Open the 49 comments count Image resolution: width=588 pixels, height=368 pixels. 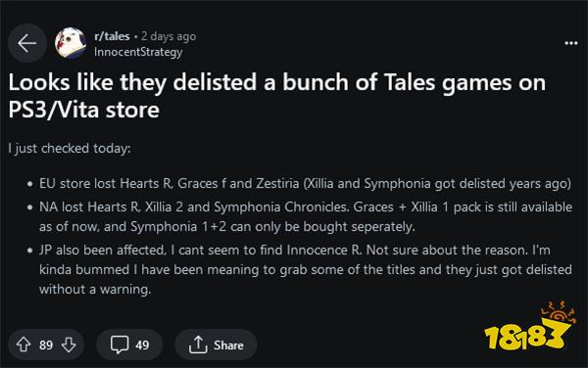pos(142,345)
